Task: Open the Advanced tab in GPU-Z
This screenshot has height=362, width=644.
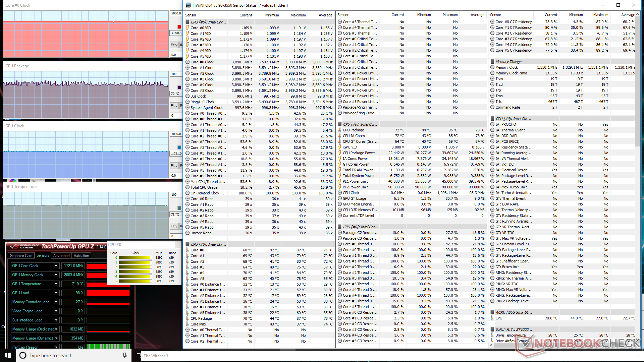Action: (61, 256)
